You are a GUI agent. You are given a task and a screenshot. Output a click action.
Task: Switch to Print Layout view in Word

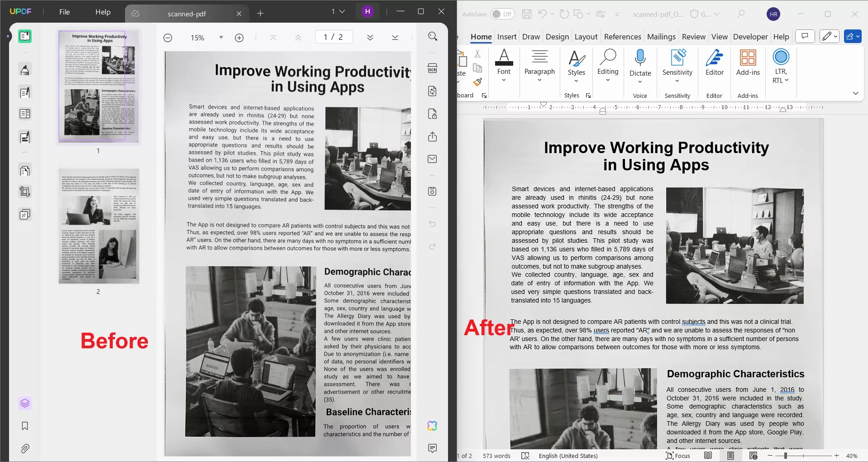[731, 456]
